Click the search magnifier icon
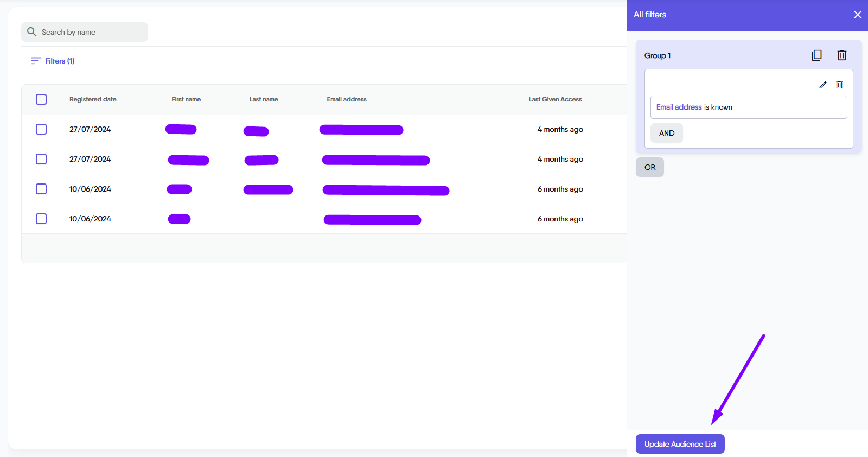The image size is (868, 457). coord(32,32)
